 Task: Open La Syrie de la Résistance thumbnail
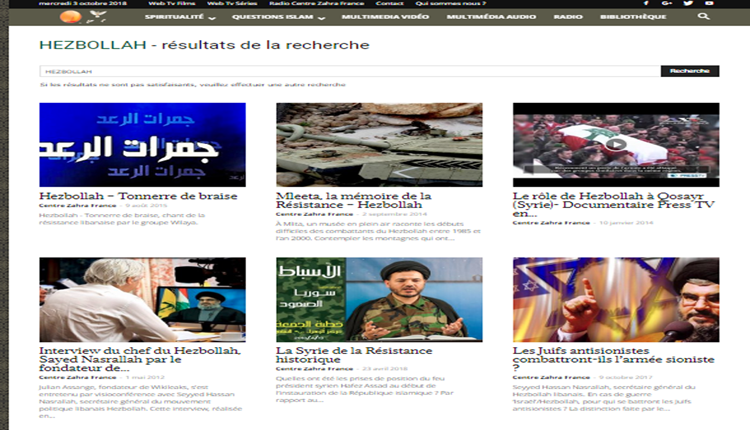(x=379, y=299)
